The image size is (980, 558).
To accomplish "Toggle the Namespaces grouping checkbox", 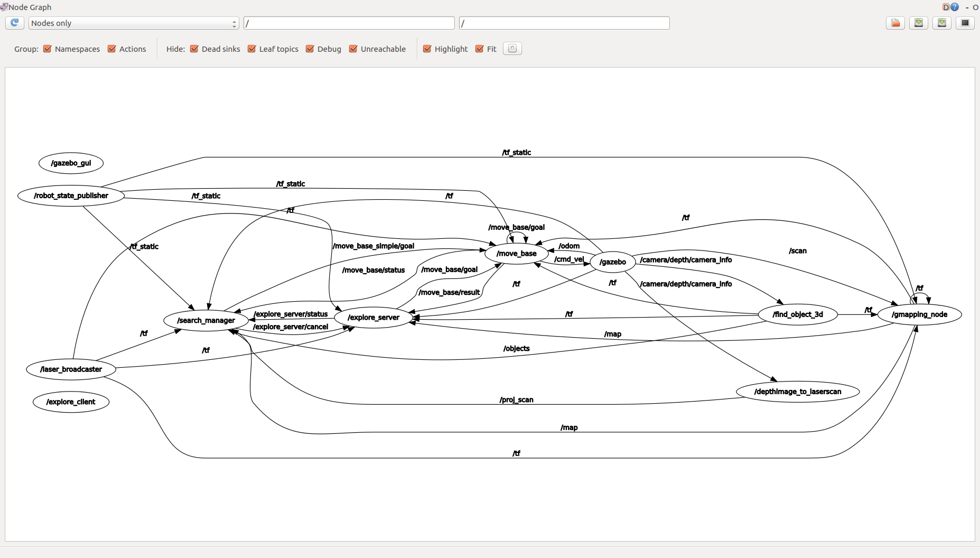I will point(48,49).
